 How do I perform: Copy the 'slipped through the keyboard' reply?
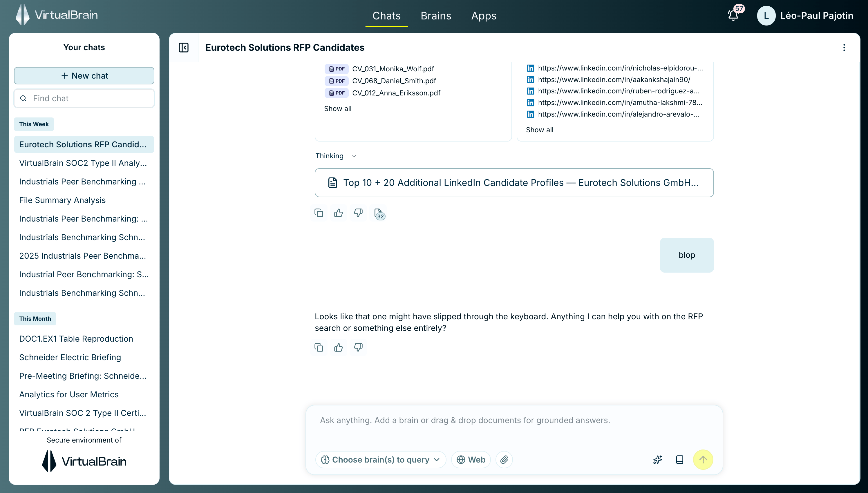[319, 347]
